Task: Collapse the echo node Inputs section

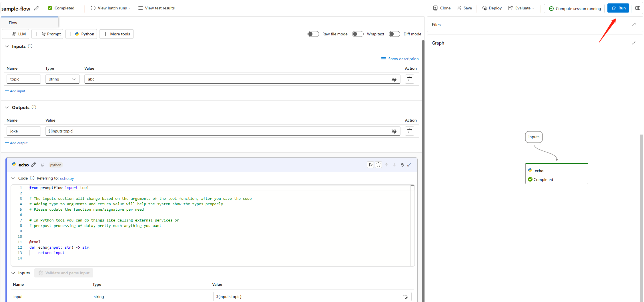Action: tap(13, 273)
